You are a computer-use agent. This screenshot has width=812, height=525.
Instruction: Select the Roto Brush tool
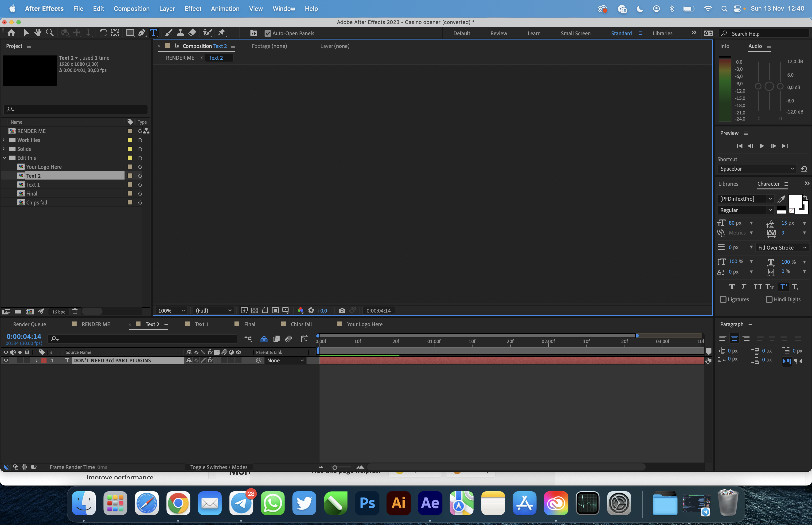207,33
